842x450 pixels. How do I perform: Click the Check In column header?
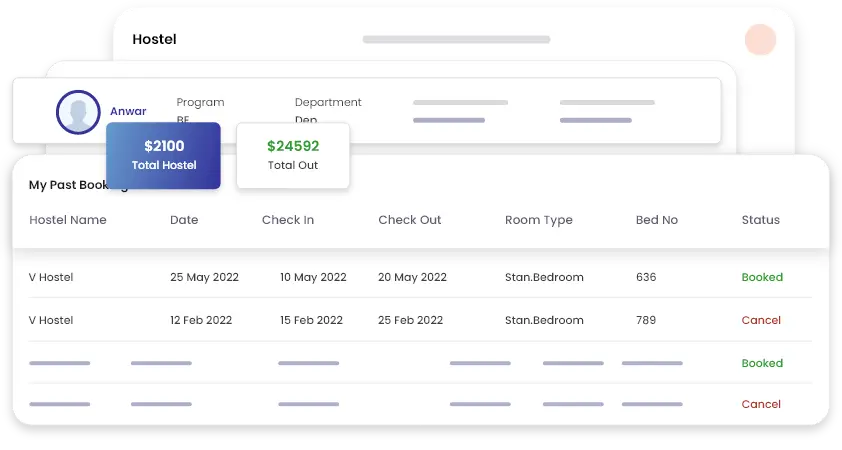288,220
